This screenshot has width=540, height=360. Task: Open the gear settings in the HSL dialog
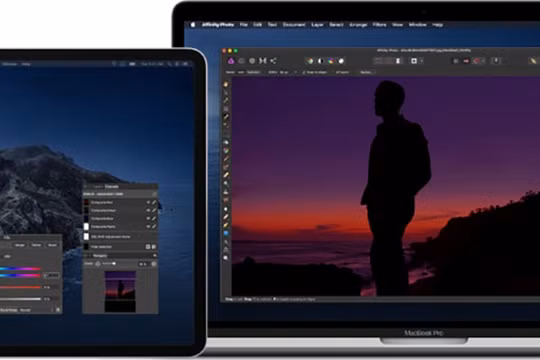point(58,310)
